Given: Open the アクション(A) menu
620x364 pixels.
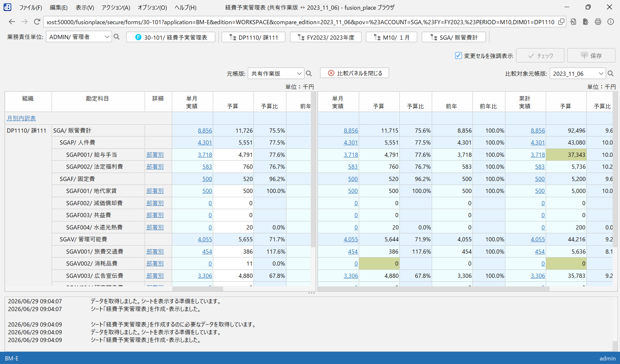Looking at the screenshot, I should tap(116, 7).
